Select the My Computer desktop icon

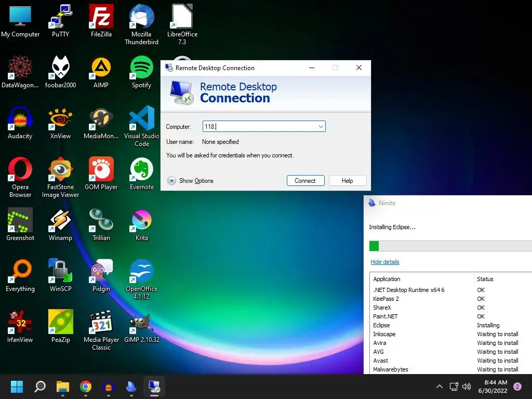tap(20, 20)
